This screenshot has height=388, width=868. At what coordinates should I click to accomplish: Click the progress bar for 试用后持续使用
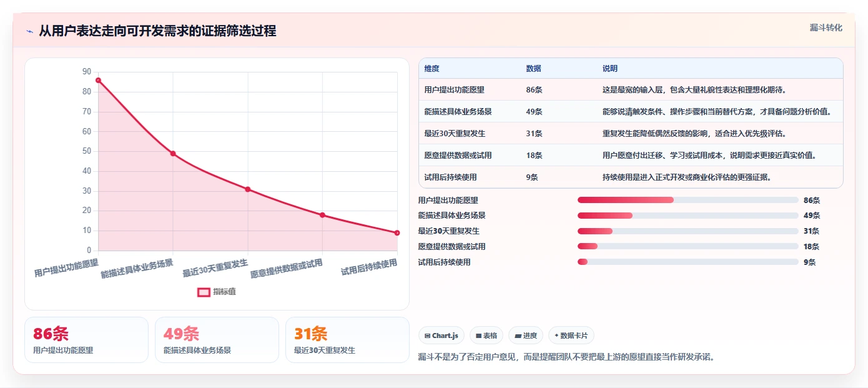[x=688, y=262]
